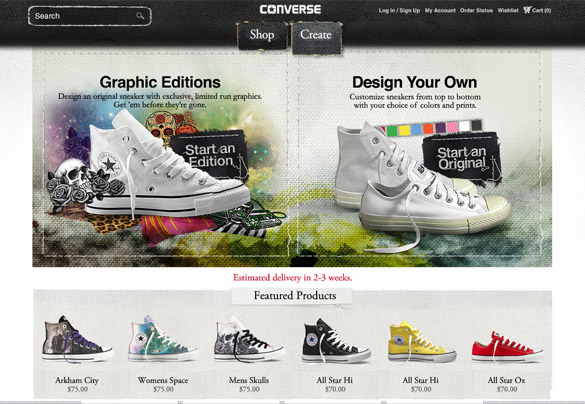
Task: Click the pink color swatch
Action: tap(452, 127)
